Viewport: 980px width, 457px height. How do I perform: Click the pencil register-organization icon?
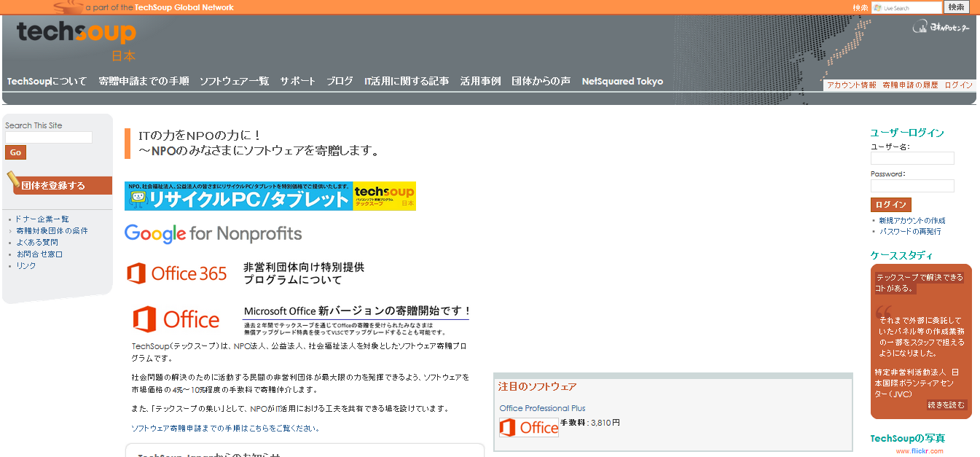click(x=13, y=179)
